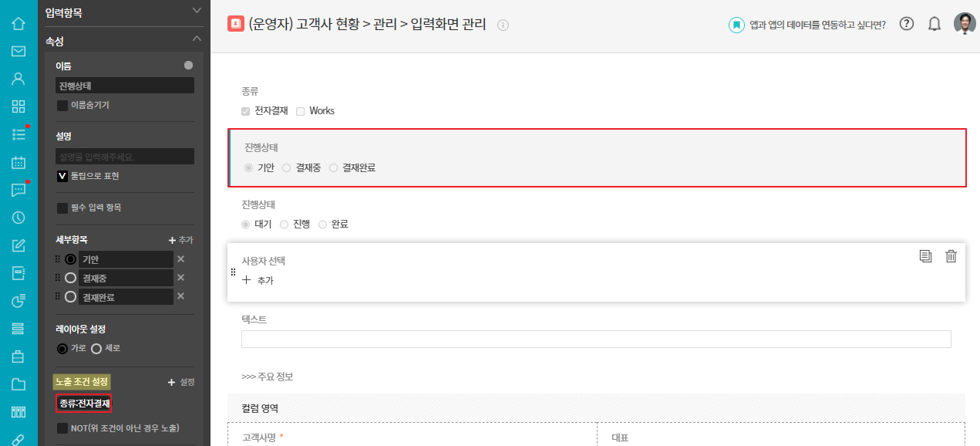Expand the 입력항목 panel section
The width and height of the screenshot is (980, 446).
point(197,11)
